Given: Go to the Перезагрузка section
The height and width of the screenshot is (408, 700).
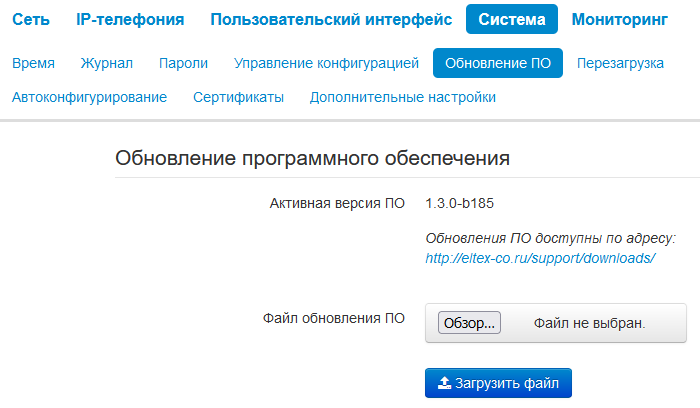Looking at the screenshot, I should (620, 63).
